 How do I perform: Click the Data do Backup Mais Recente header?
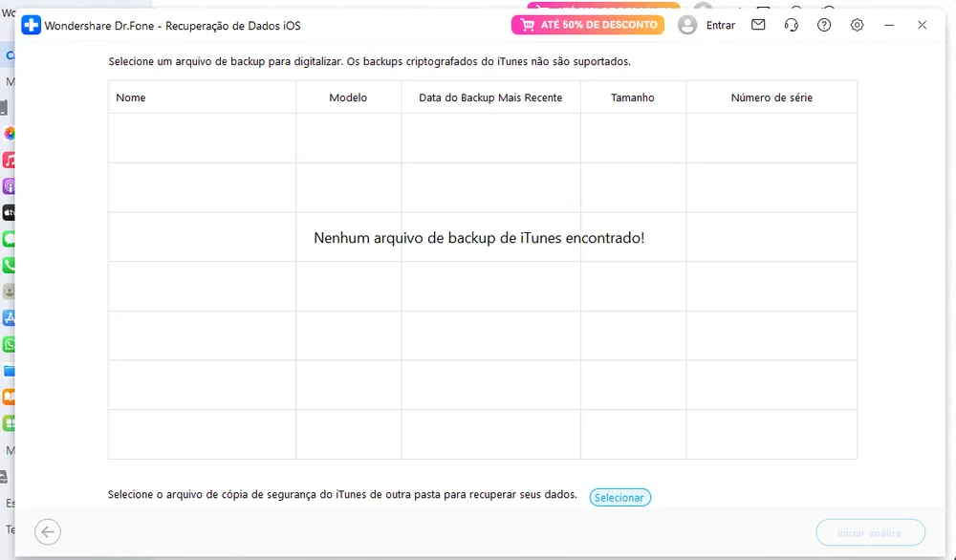[490, 97]
